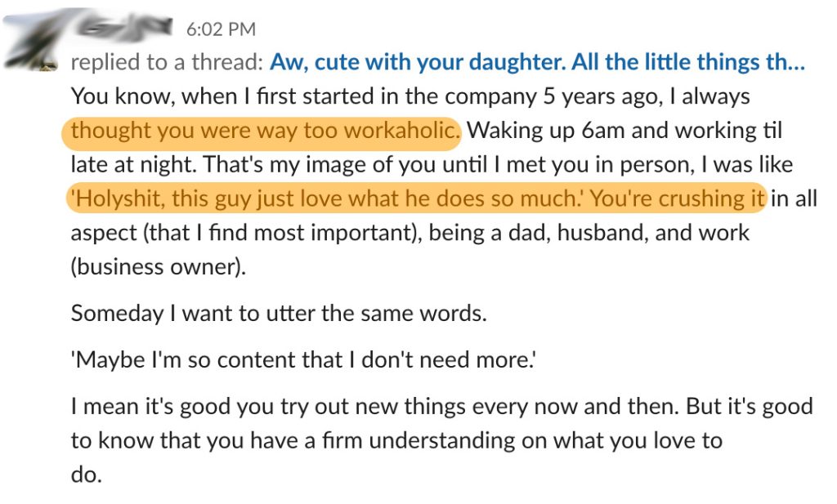Image resolution: width=837 pixels, height=504 pixels.
Task: Click the "replied to a thread:" label
Action: 167,62
